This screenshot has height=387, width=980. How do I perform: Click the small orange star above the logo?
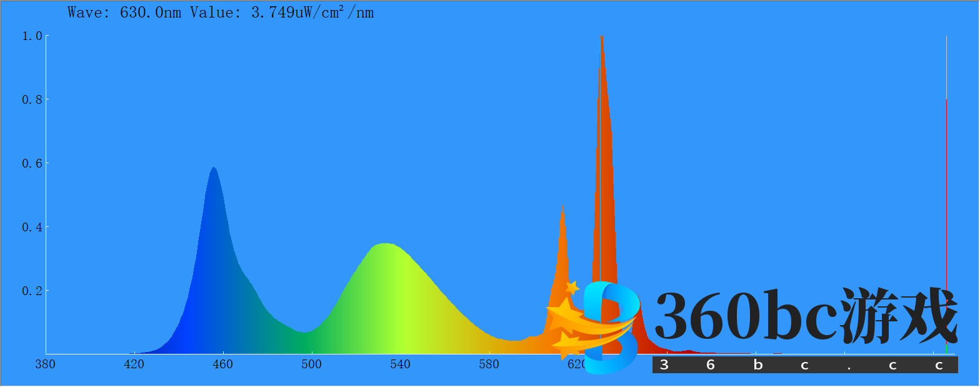click(x=571, y=288)
